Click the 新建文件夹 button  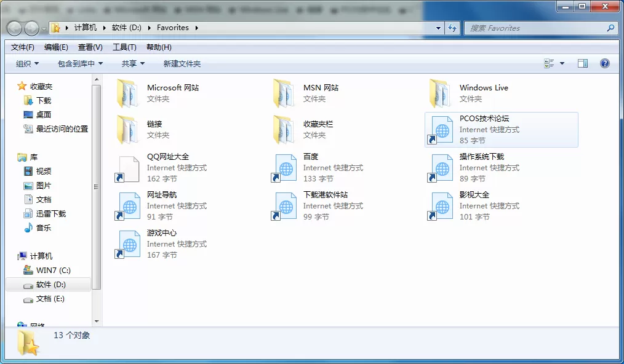click(182, 64)
